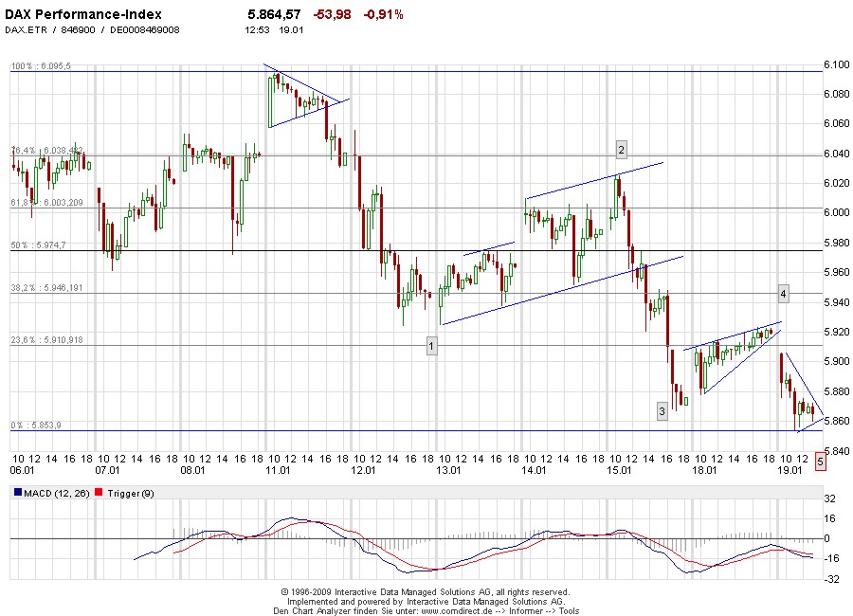Select annotation marker 2 near the rising wedge

click(621, 149)
